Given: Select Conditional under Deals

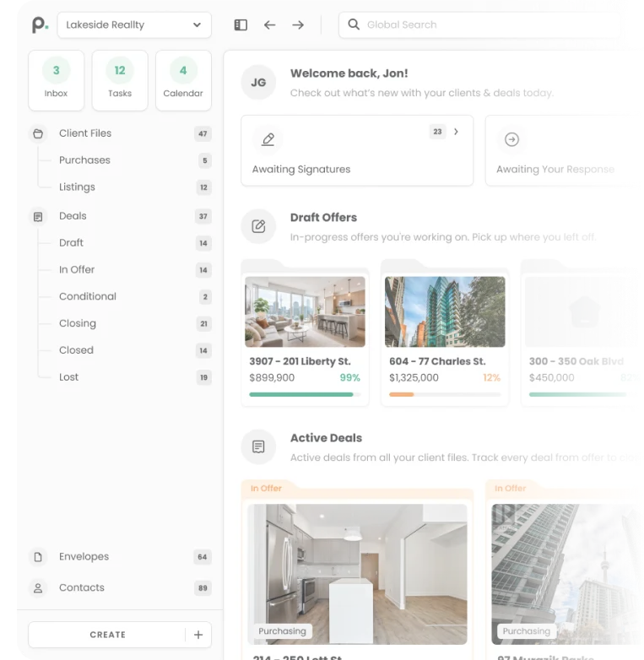Looking at the screenshot, I should pyautogui.click(x=88, y=296).
